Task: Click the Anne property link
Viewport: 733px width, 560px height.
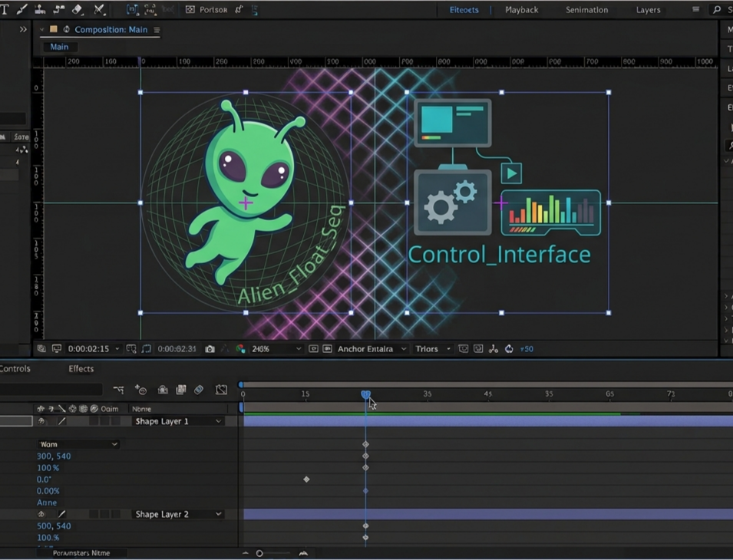Action: click(x=47, y=502)
